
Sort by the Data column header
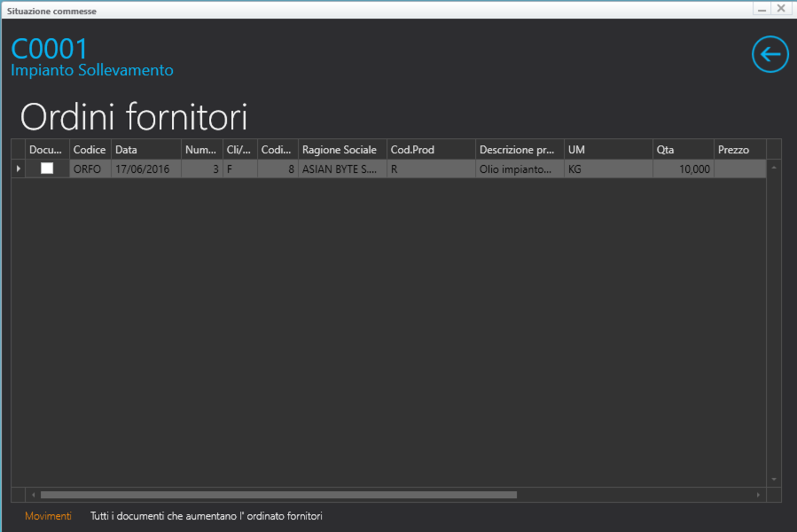[x=146, y=150]
